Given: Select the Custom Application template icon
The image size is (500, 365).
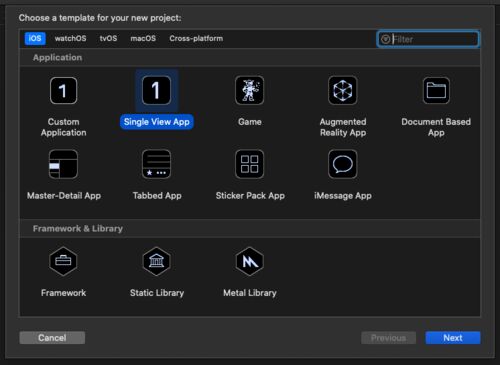Looking at the screenshot, I should (x=63, y=90).
